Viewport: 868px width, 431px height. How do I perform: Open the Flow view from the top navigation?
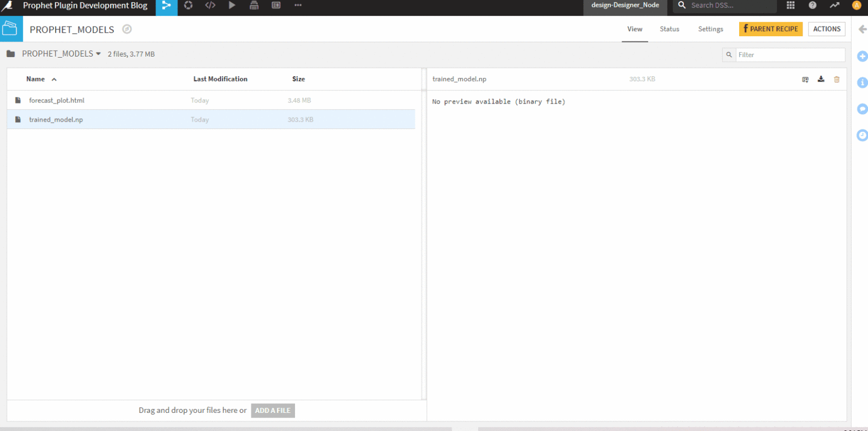[x=166, y=6]
